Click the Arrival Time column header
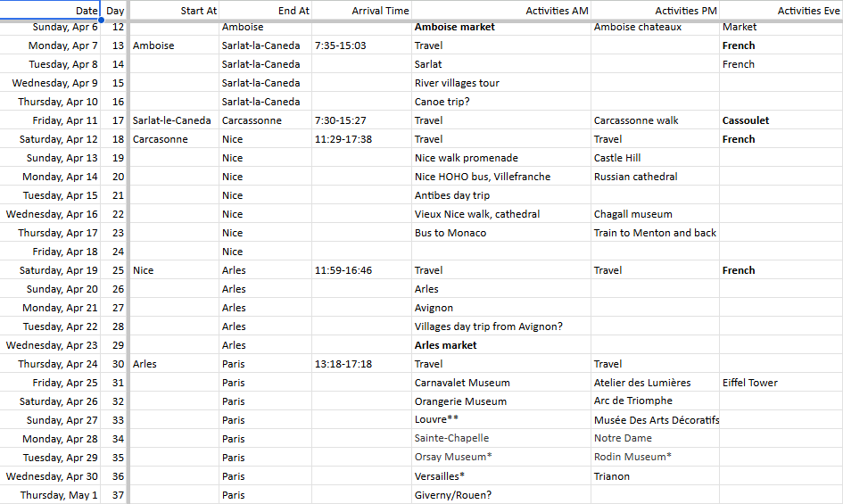 [362, 10]
